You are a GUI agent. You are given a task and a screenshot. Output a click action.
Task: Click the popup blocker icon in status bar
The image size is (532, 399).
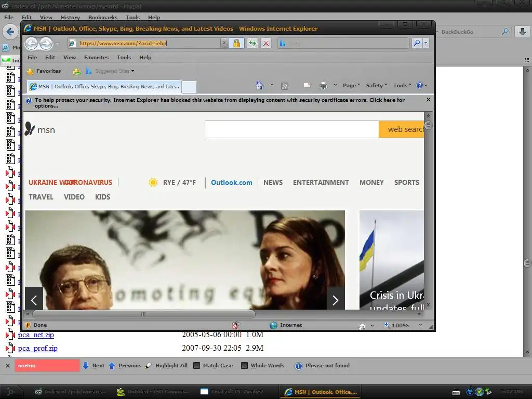(235, 325)
